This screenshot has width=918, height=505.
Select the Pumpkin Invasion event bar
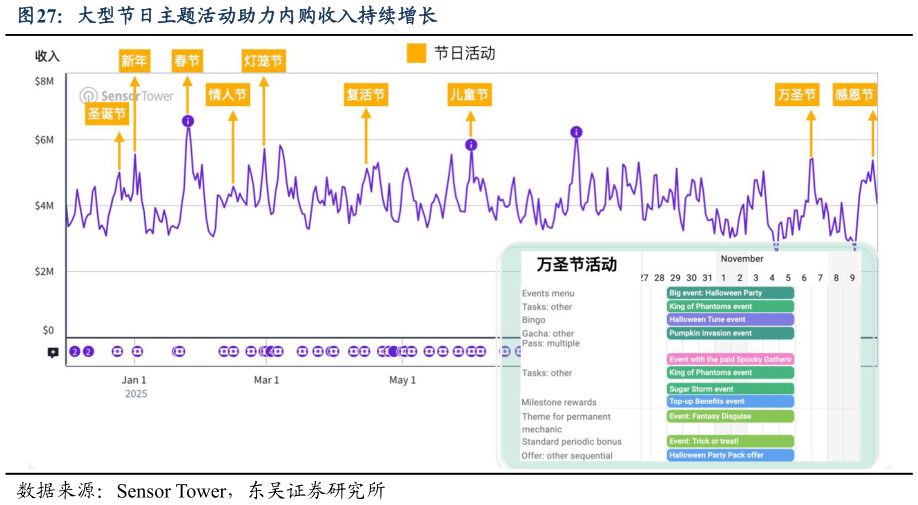pos(730,333)
